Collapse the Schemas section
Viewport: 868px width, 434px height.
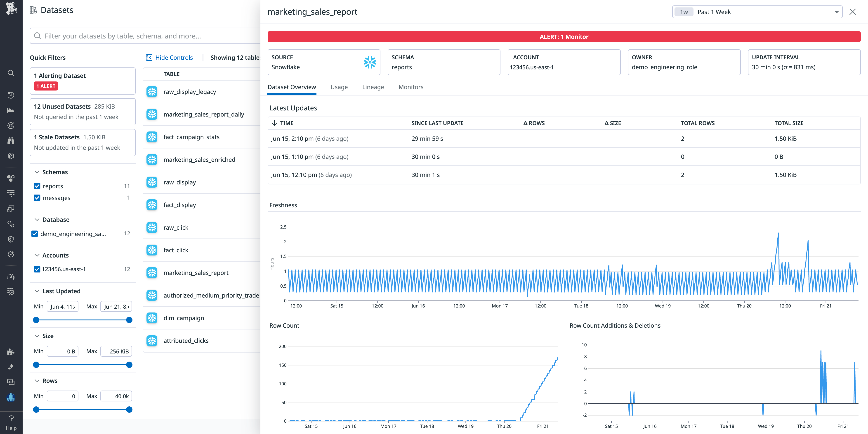[37, 172]
